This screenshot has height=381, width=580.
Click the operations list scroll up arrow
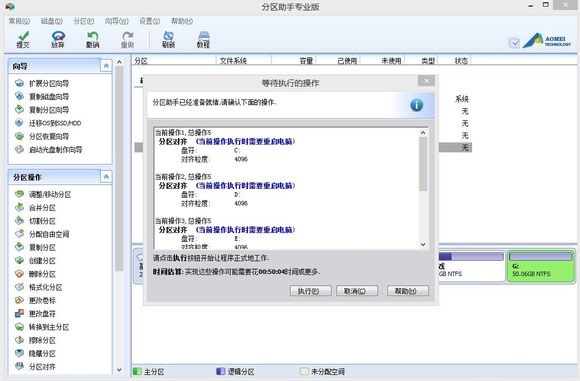[423, 132]
